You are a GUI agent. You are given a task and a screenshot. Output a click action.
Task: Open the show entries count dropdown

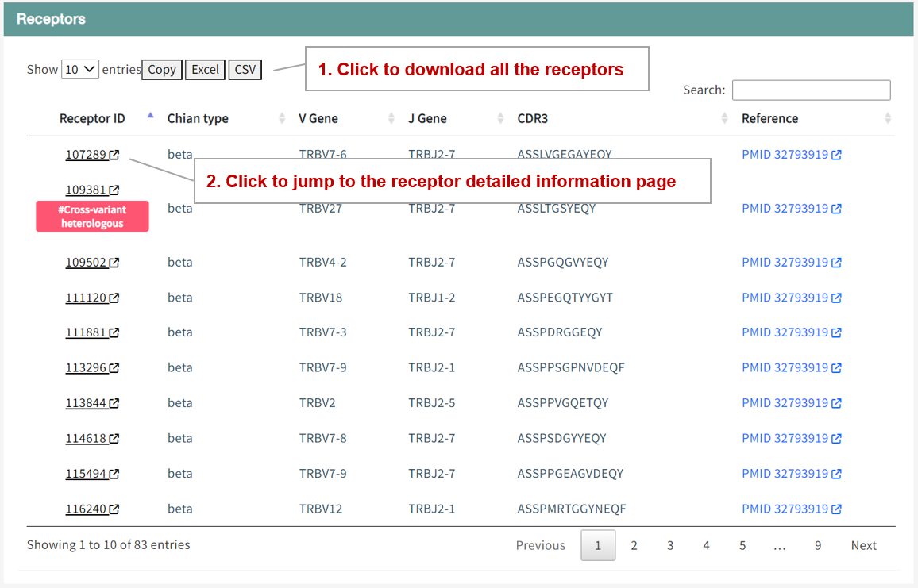pos(80,69)
